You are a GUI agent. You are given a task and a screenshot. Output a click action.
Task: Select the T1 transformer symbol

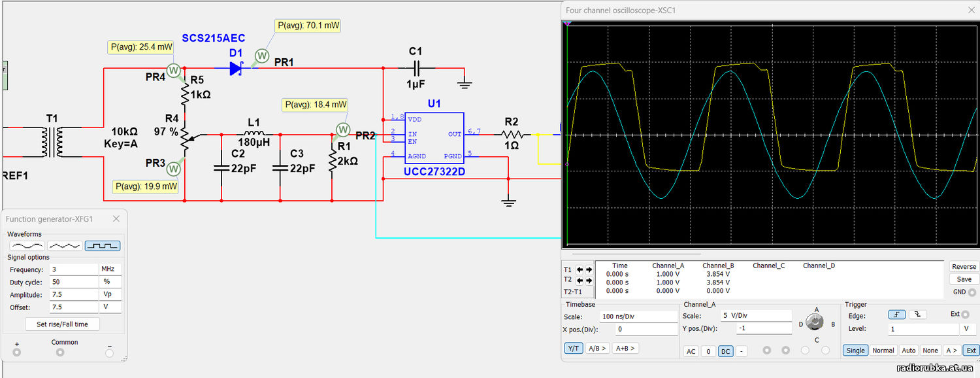pyautogui.click(x=52, y=142)
